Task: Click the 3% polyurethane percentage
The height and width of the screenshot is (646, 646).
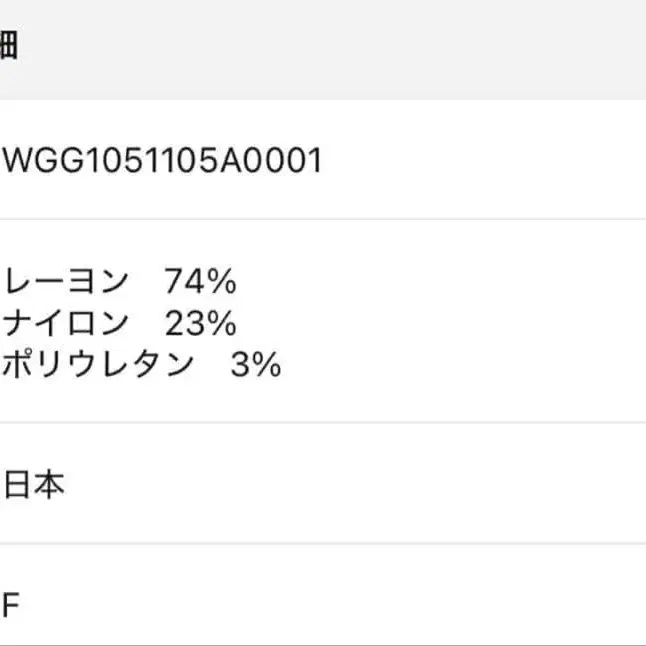Action: pos(255,364)
